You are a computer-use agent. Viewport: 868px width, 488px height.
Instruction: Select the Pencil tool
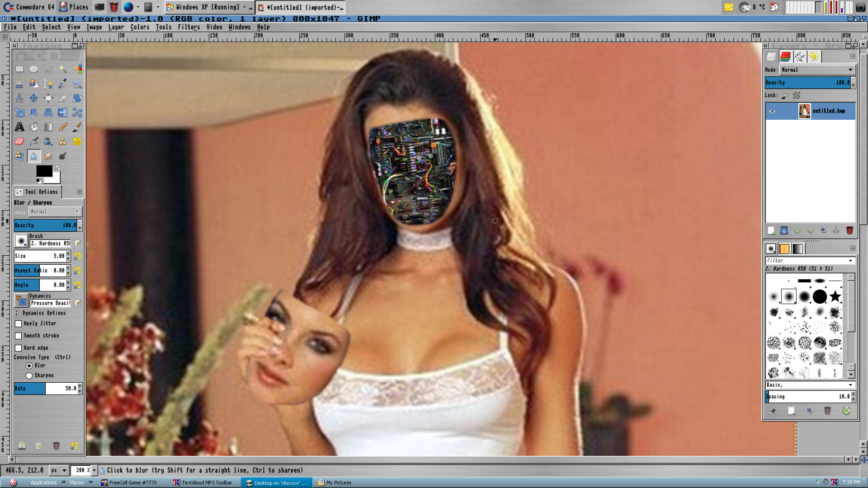63,127
